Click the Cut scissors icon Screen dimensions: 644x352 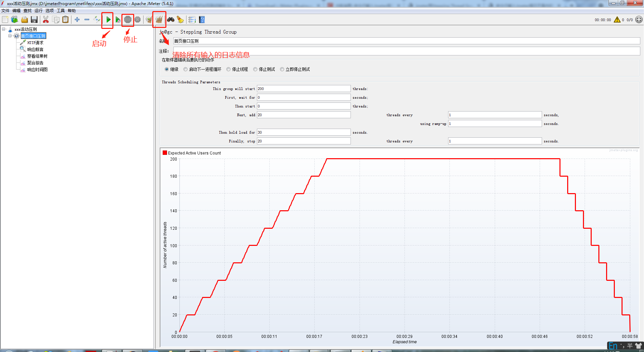[46, 19]
